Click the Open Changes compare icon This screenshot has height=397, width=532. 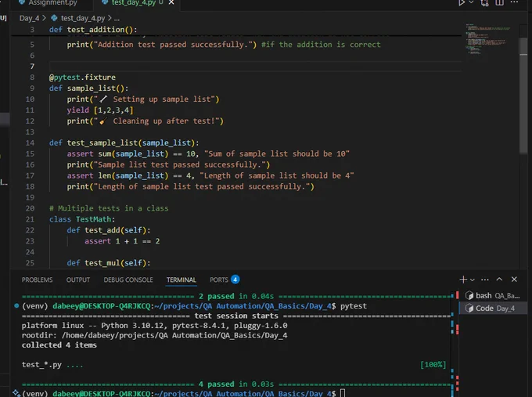tap(484, 2)
